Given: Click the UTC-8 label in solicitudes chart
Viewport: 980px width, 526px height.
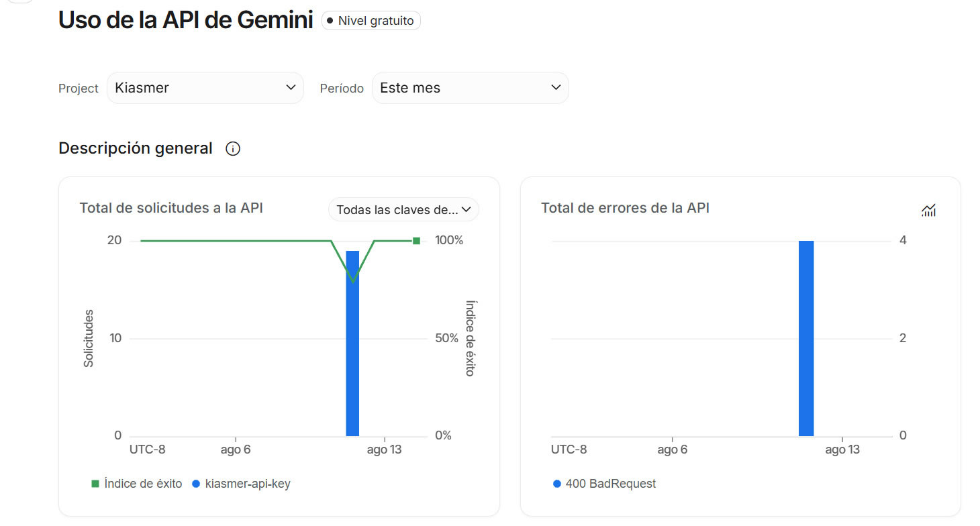Looking at the screenshot, I should pos(148,450).
